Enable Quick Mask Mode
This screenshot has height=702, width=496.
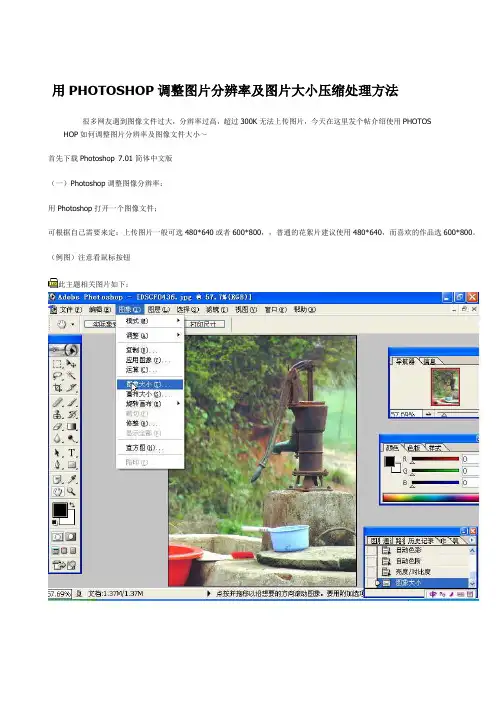pos(71,537)
